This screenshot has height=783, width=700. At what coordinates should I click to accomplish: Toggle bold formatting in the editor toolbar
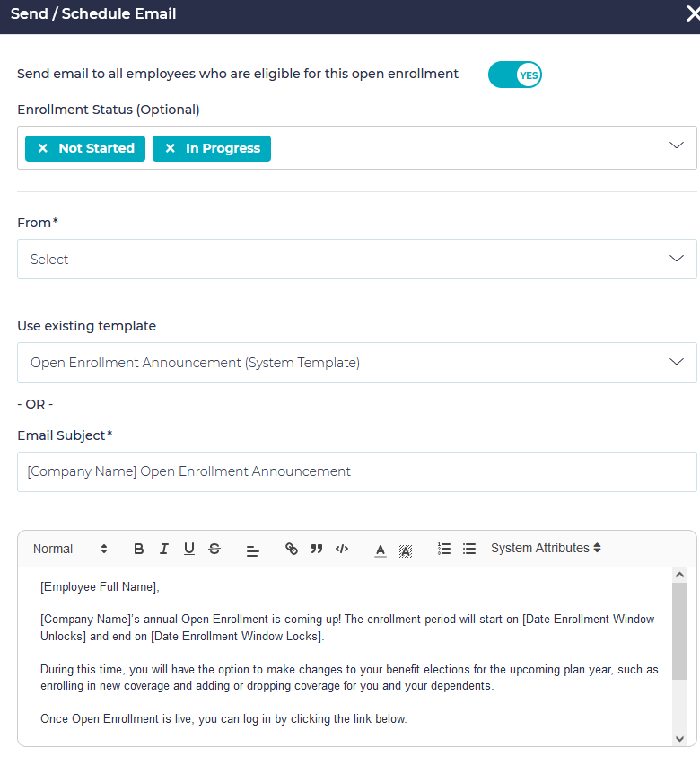139,548
